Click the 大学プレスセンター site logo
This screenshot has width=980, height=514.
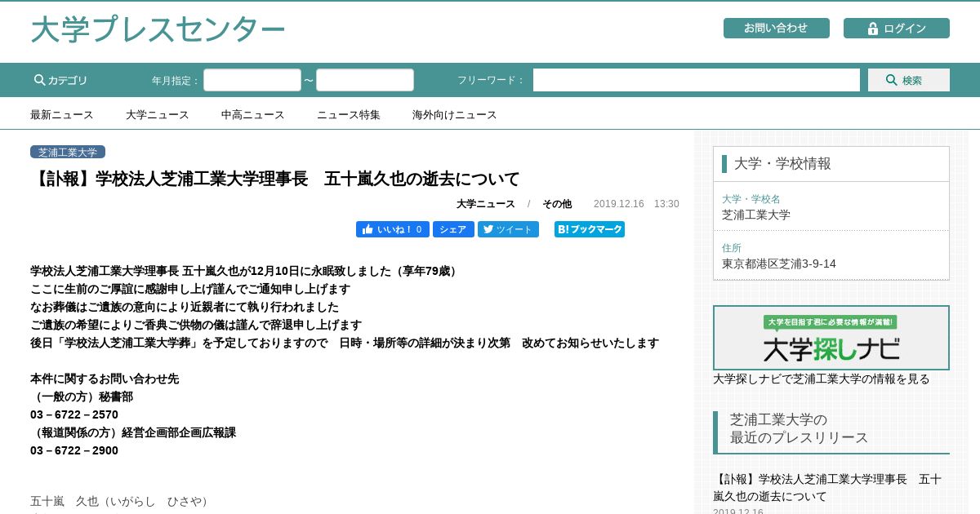pyautogui.click(x=158, y=30)
